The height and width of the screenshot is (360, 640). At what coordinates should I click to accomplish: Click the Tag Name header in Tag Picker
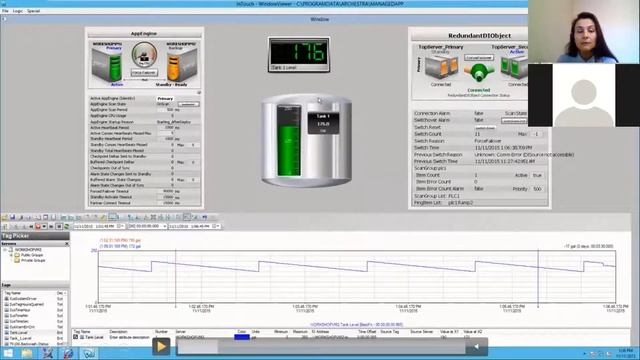(x=12, y=293)
